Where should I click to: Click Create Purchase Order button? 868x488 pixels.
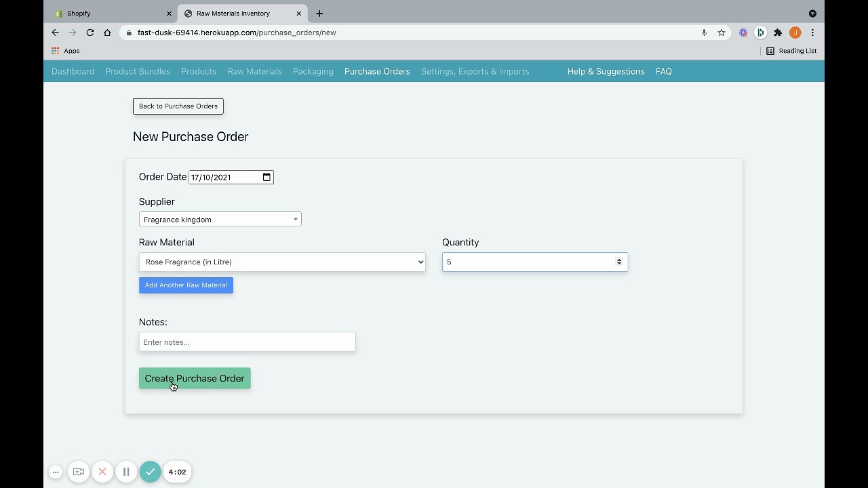click(195, 378)
